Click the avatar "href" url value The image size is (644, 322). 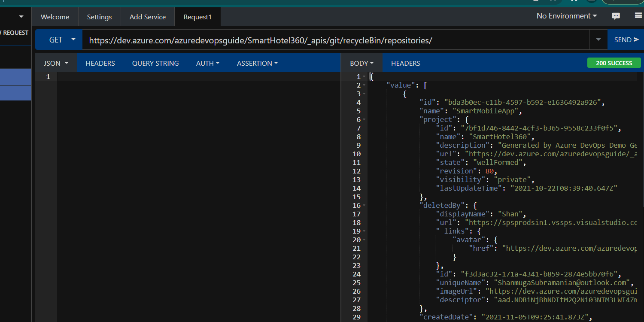570,248
